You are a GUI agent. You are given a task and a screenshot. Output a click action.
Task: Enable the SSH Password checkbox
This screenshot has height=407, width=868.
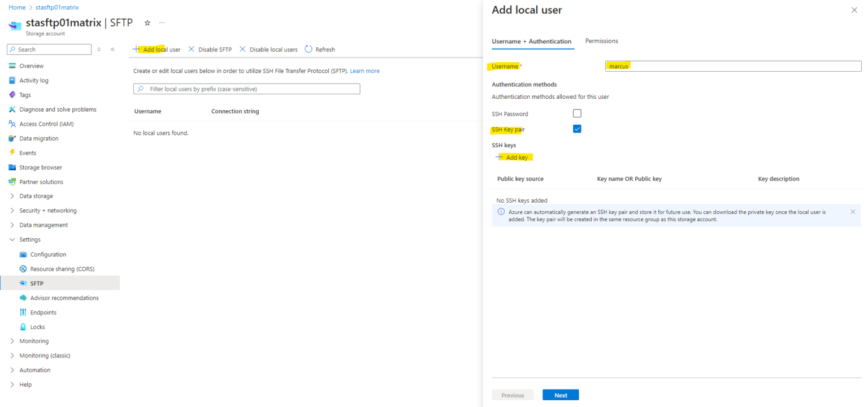(x=576, y=113)
